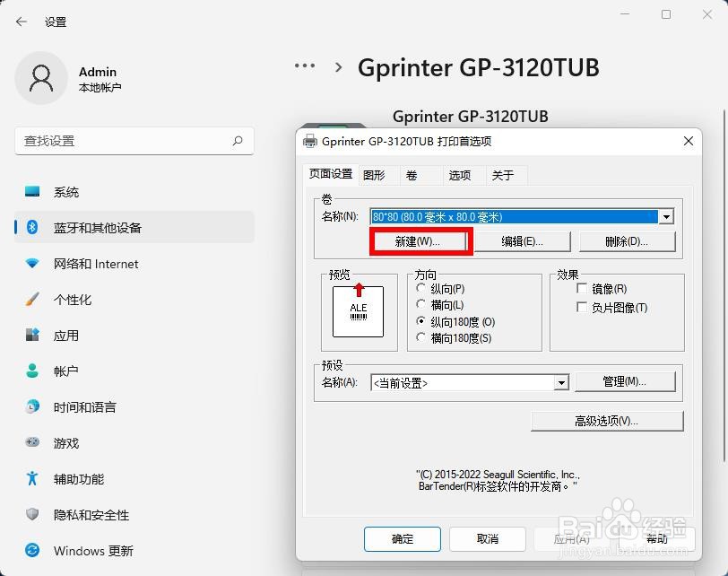728x576 pixels.
Task: Open the 卷 名称(N) dropdown
Action: coord(667,216)
